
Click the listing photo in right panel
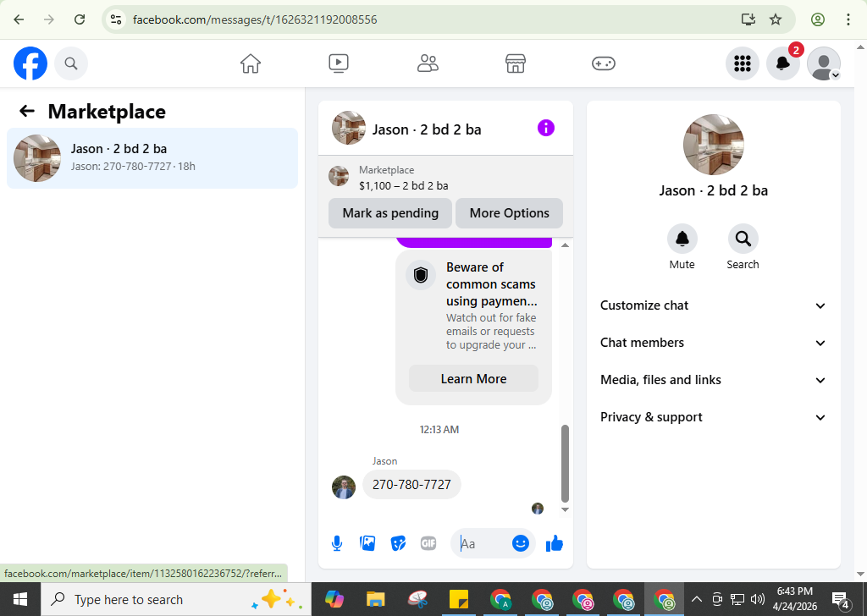(713, 145)
